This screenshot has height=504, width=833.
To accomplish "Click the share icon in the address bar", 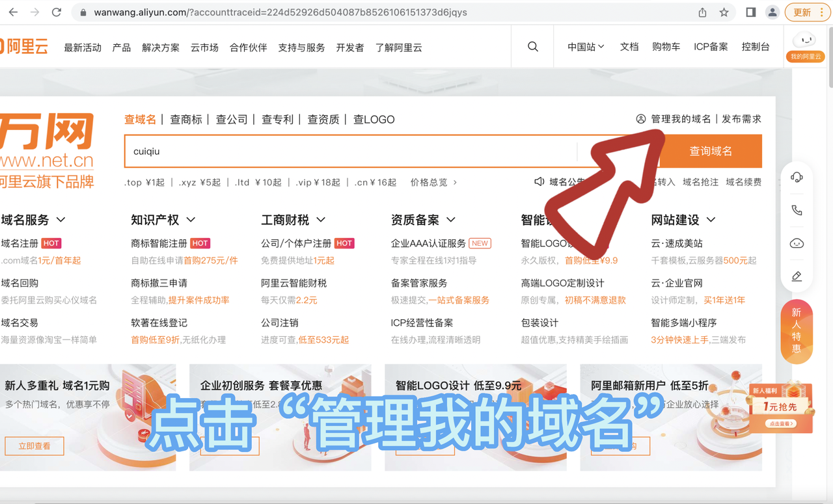I will click(x=702, y=12).
